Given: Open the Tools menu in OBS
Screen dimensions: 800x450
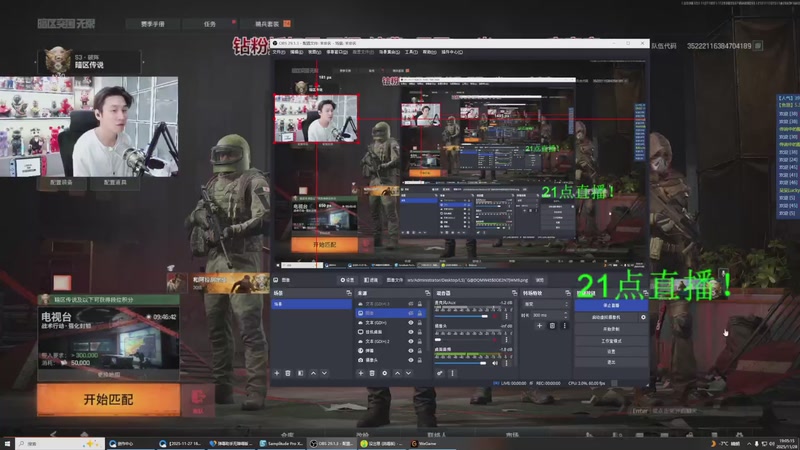Looking at the screenshot, I should (411, 52).
